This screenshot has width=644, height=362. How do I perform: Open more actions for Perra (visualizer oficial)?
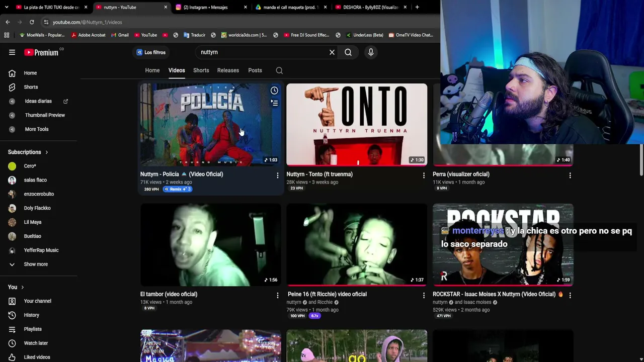click(570, 175)
